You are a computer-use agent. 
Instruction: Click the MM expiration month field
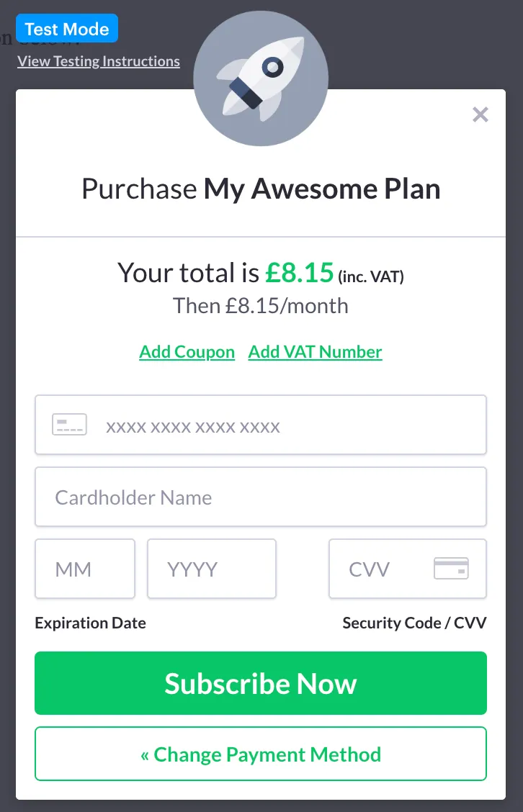point(84,569)
